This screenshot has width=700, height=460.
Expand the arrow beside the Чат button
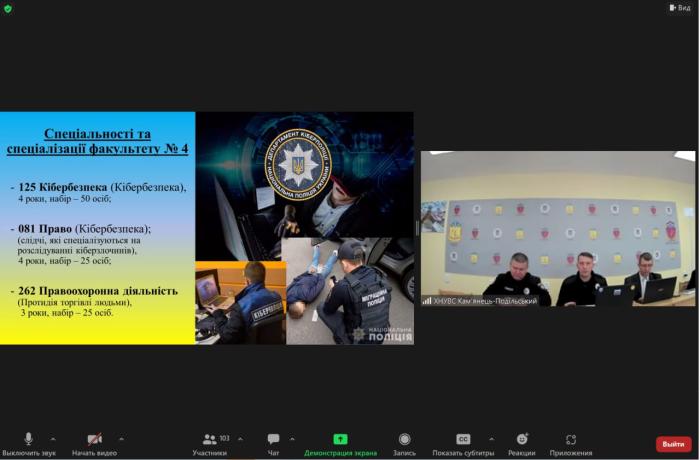pos(292,439)
